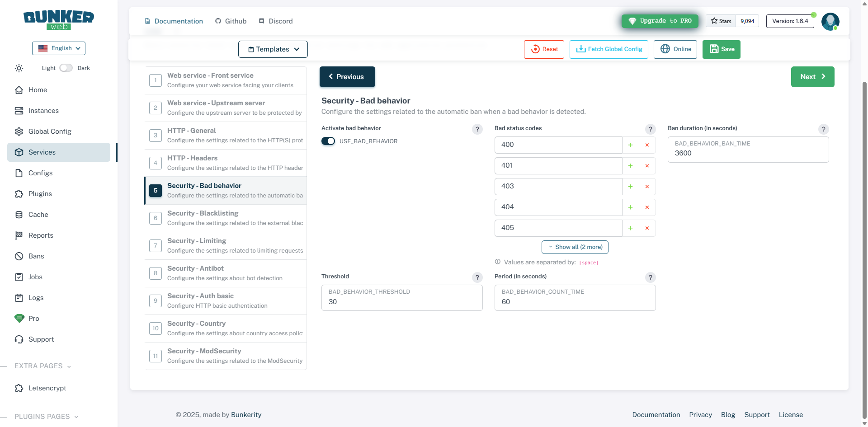The width and height of the screenshot is (868, 427).
Task: Open the English language selector
Action: [x=59, y=48]
